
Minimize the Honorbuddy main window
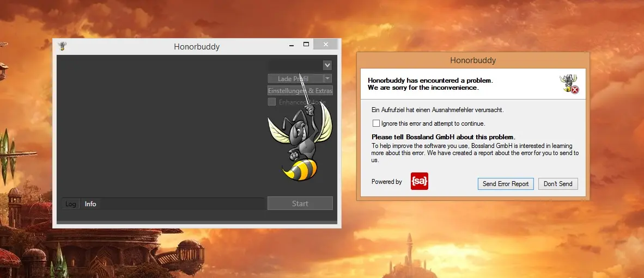click(x=291, y=44)
